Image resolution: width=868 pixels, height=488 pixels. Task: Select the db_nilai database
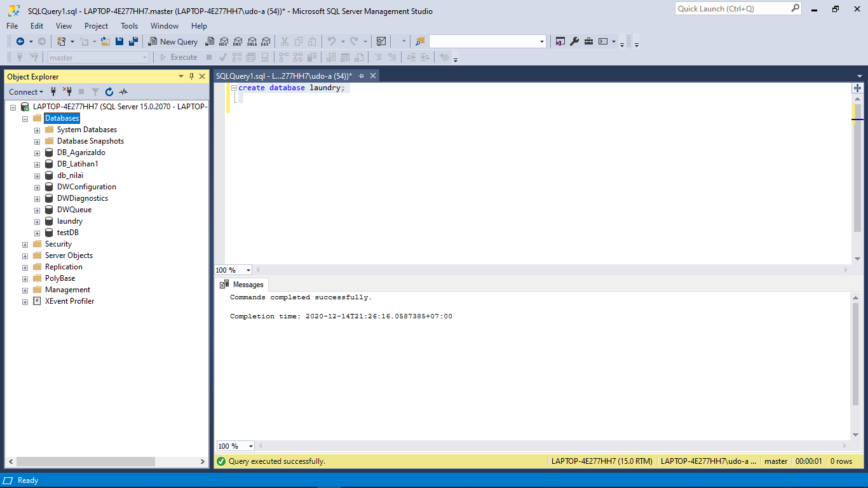[x=70, y=175]
